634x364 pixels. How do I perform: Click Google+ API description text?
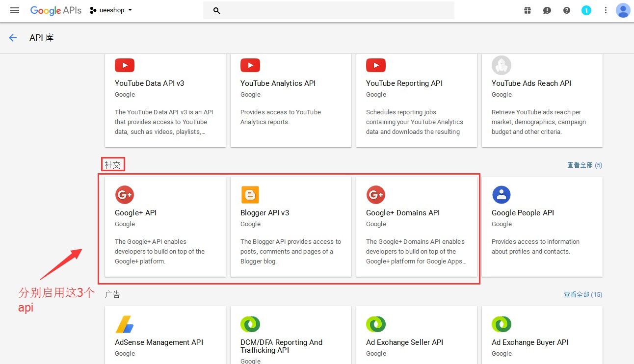(160, 252)
